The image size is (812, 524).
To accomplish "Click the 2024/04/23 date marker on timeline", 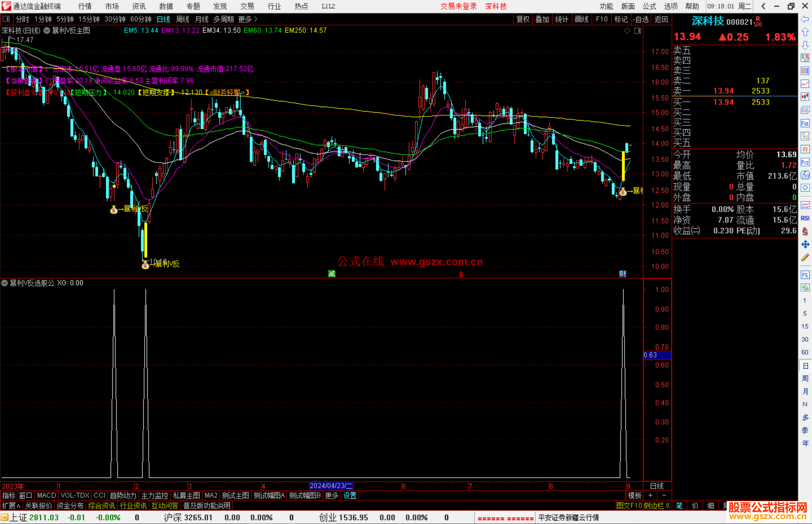I will pyautogui.click(x=330, y=486).
